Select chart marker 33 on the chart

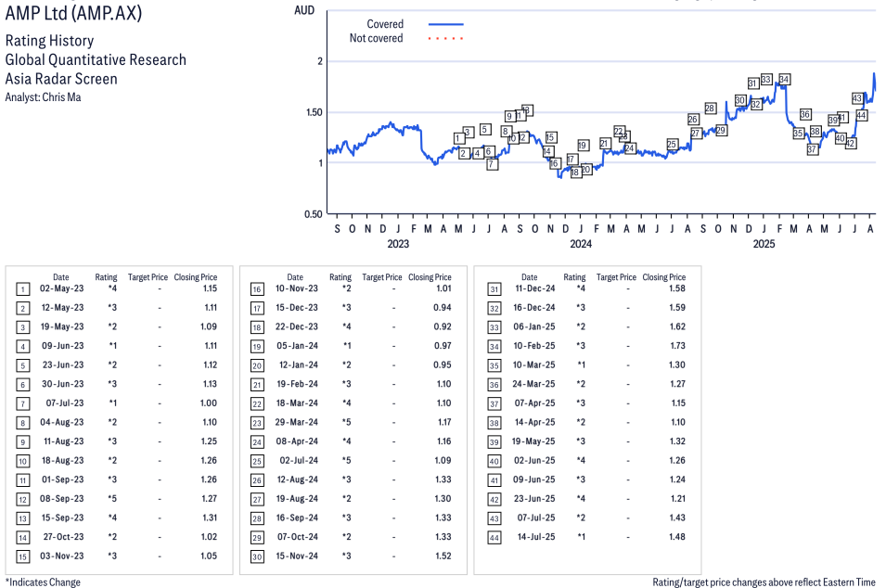(x=766, y=79)
